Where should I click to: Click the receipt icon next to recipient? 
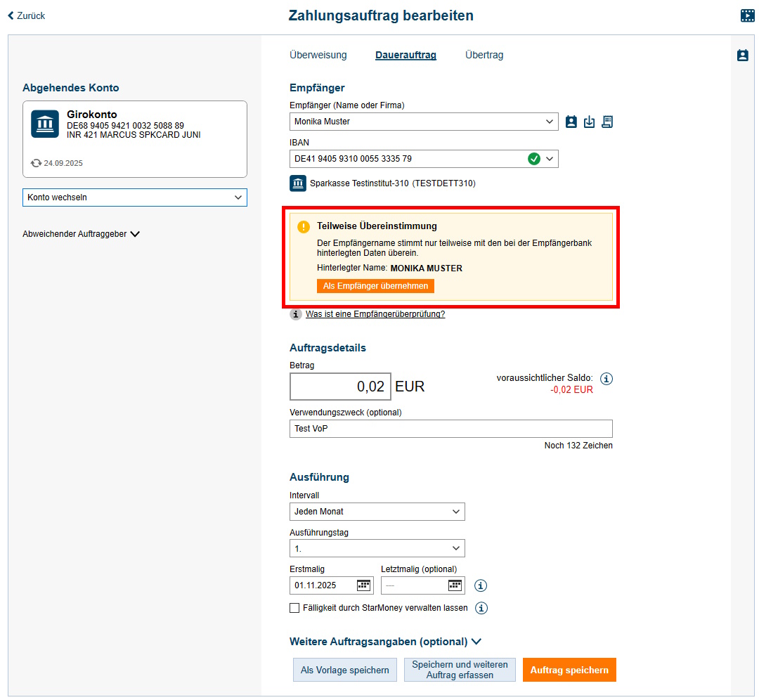pos(607,122)
